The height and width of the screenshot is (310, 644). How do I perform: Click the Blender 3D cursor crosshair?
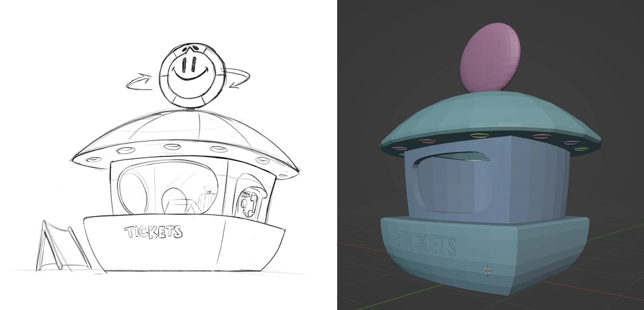(487, 271)
